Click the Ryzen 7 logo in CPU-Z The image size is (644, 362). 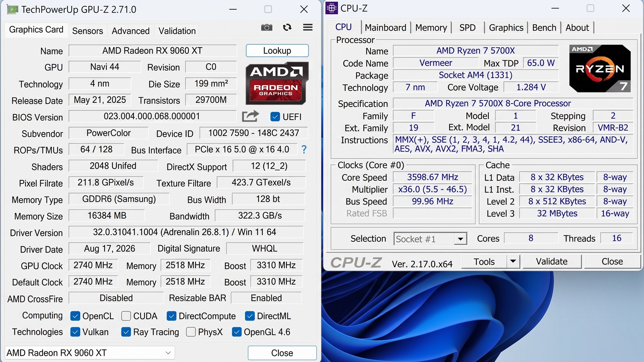(x=600, y=68)
